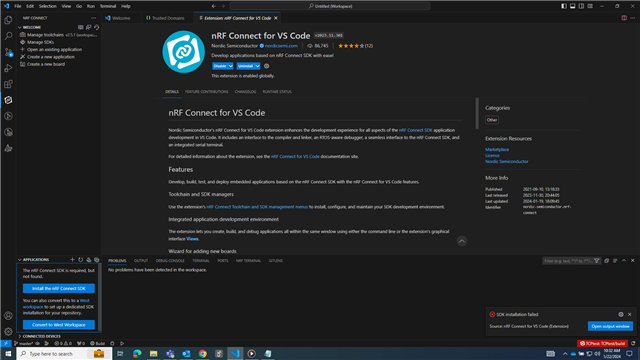The width and height of the screenshot is (640, 360).
Task: Click the refresh icon in Welcome section header
Action: pos(97,27)
